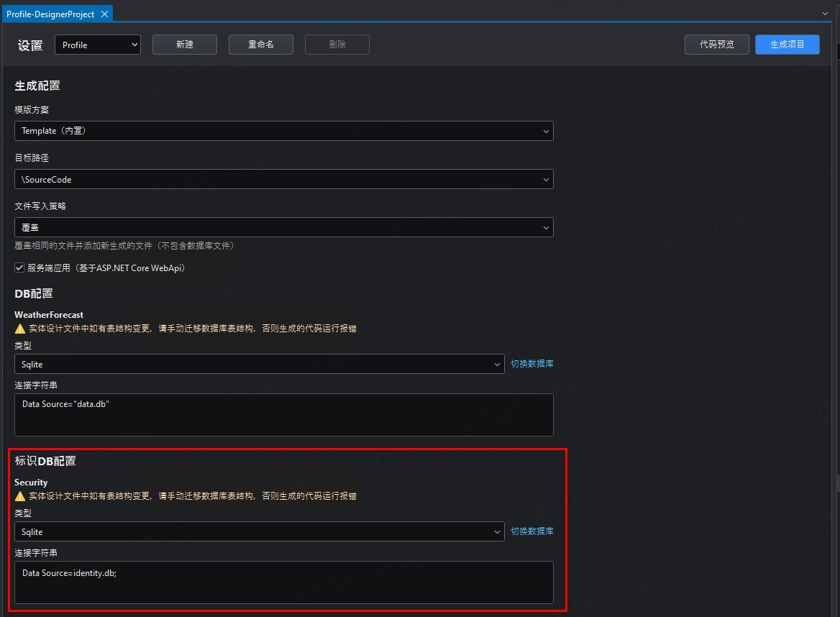Screen dimensions: 840x617
Task: Click the 新建 button
Action: point(185,45)
